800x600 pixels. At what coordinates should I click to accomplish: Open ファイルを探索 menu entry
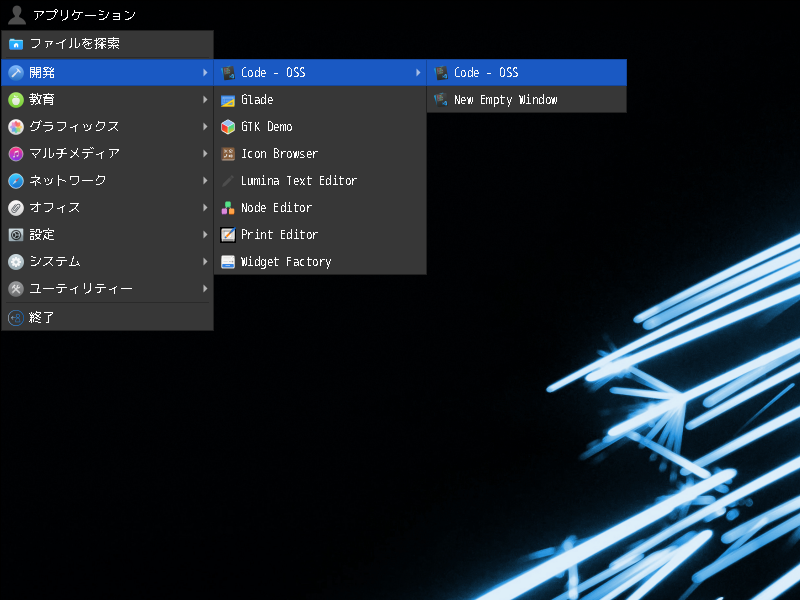(x=107, y=44)
